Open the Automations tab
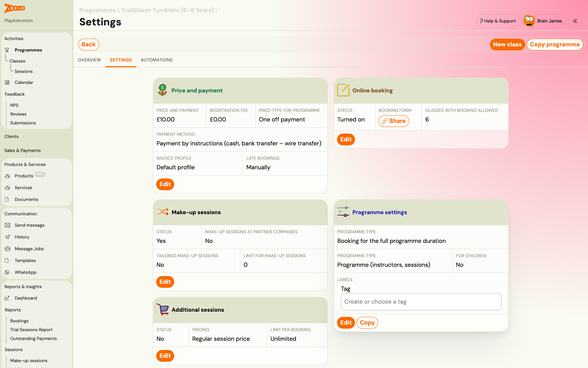This screenshot has height=368, width=588. pos(157,60)
